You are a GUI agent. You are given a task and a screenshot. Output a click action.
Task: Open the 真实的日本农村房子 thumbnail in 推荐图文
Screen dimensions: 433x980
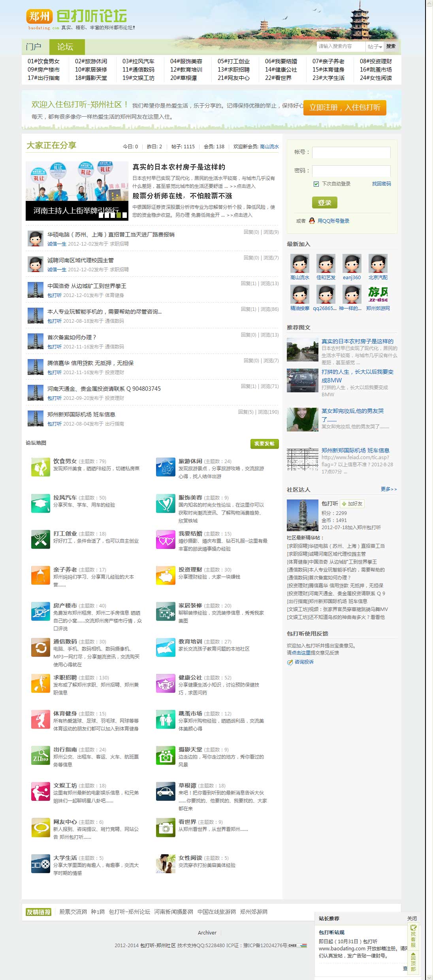click(302, 350)
